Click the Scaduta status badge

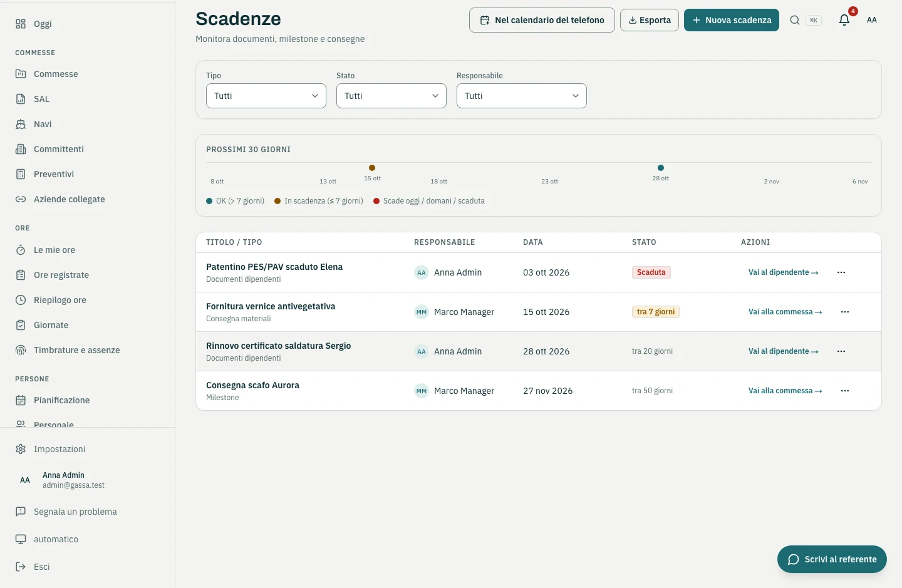[651, 272]
